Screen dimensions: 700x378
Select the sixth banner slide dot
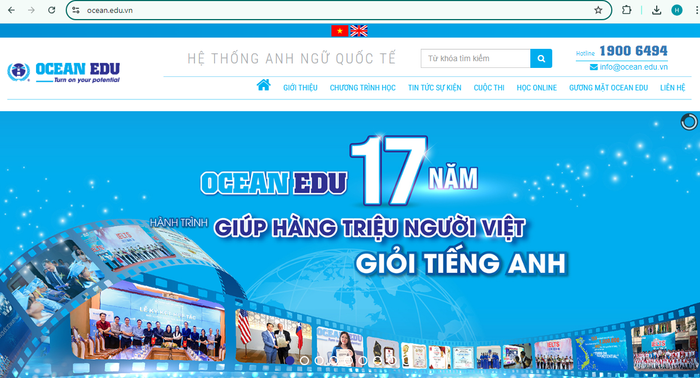pyautogui.click(x=362, y=361)
